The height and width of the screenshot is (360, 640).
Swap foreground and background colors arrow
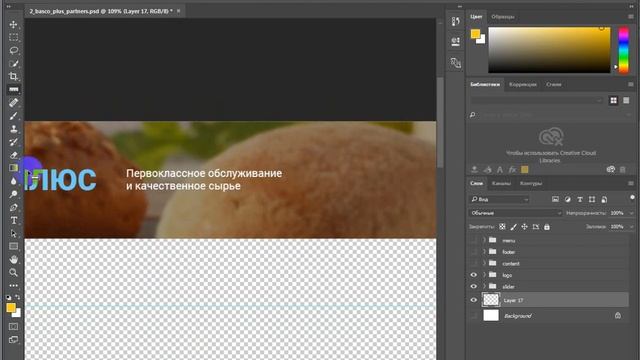tap(18, 297)
